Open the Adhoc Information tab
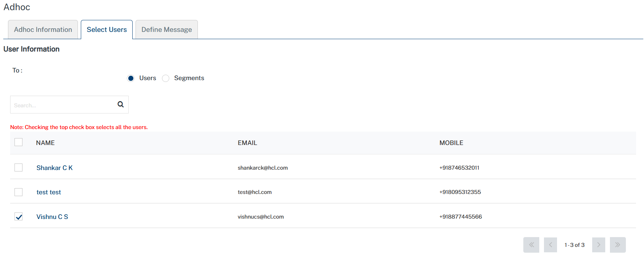644x265 pixels. click(x=43, y=30)
